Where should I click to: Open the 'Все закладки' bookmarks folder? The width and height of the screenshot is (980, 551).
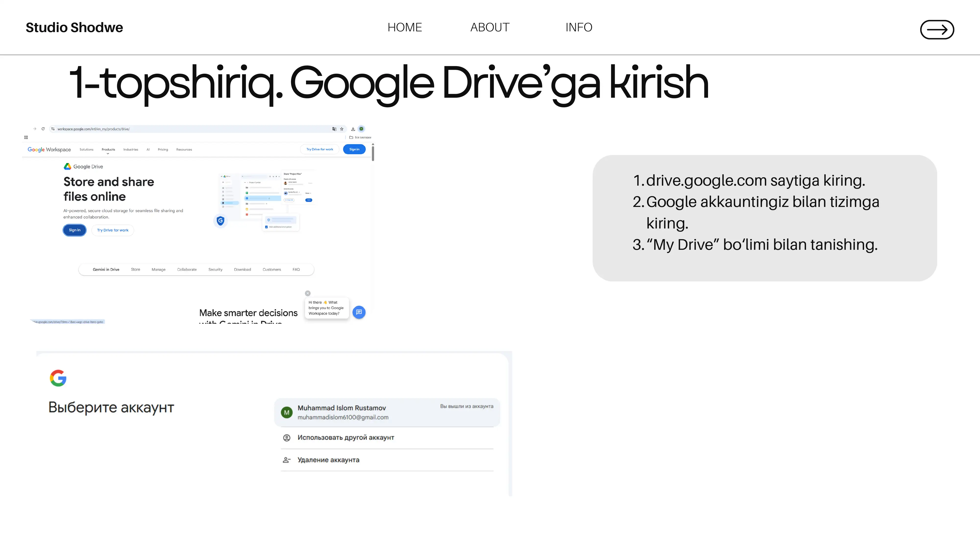pos(360,137)
